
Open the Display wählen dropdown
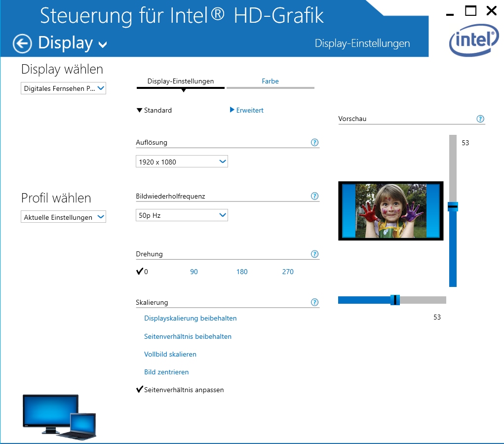63,88
